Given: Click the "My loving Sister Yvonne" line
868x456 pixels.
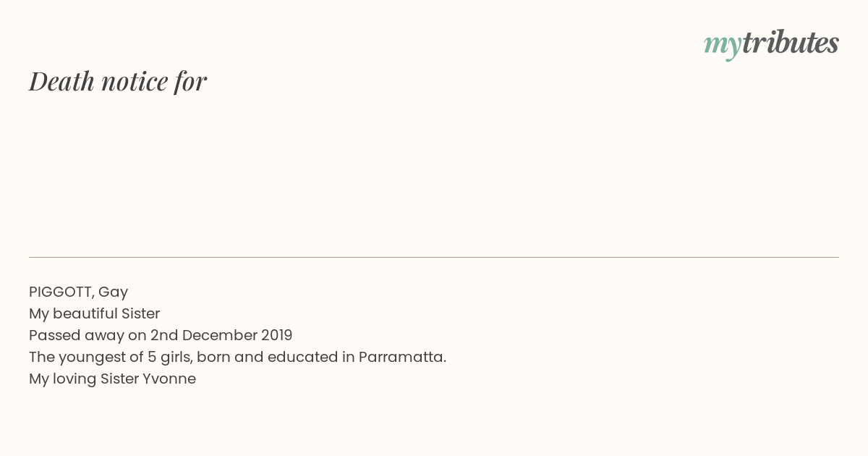Looking at the screenshot, I should pyautogui.click(x=112, y=379).
